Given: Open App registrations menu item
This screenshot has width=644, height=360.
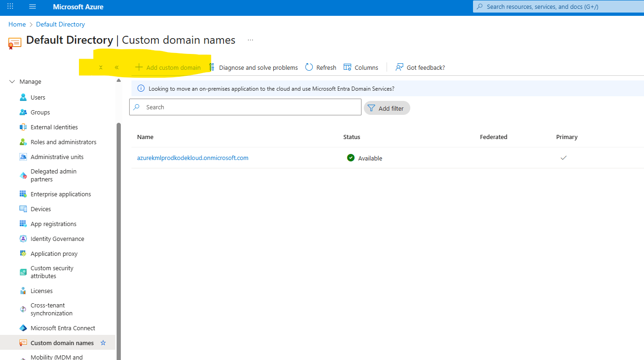Looking at the screenshot, I should click(53, 224).
